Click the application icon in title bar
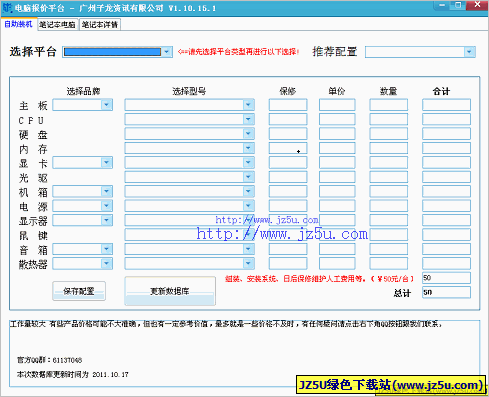Image resolution: width=489 pixels, height=397 pixels. click(x=7, y=7)
